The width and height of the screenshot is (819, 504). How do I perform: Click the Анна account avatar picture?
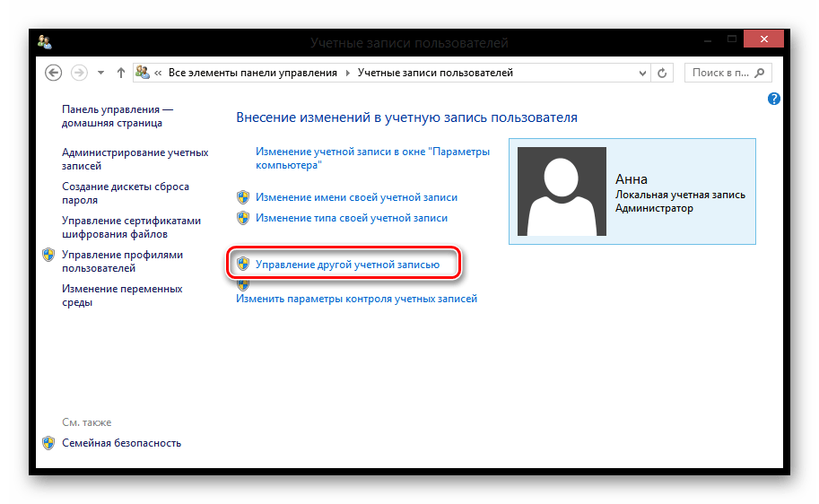[x=562, y=191]
